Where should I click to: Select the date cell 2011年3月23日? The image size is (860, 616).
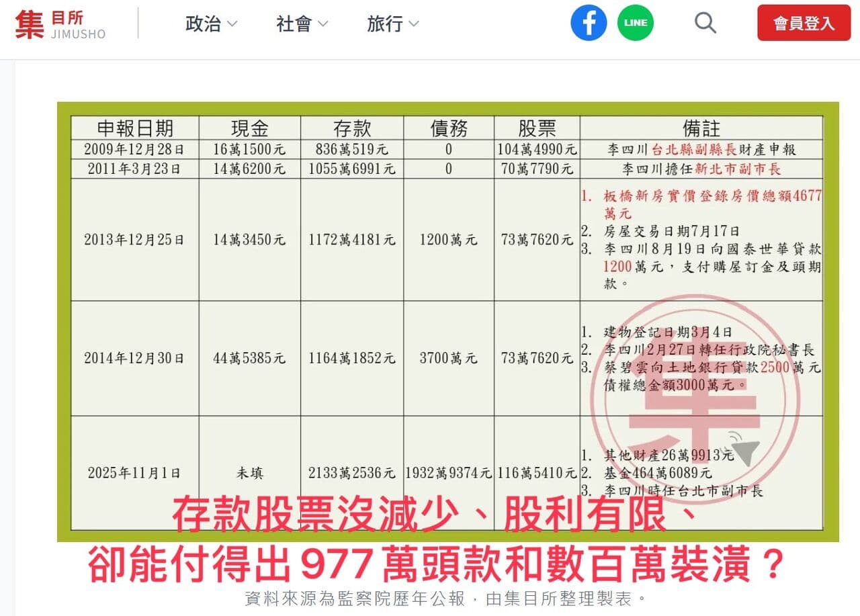tap(134, 169)
